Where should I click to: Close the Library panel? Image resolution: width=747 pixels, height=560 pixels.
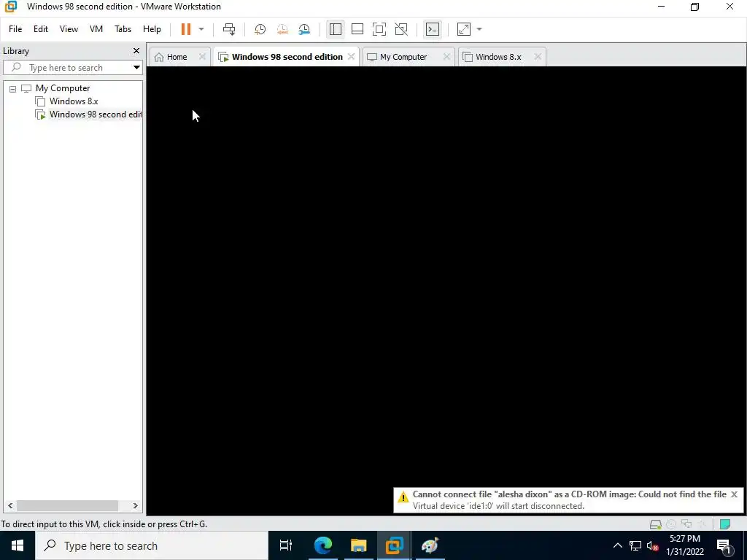[x=136, y=50]
